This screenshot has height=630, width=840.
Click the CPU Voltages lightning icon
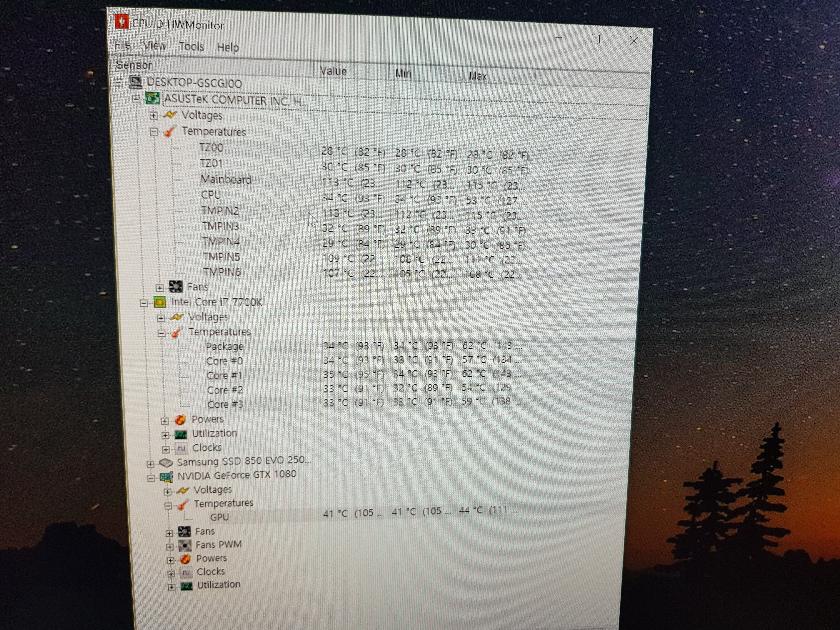tap(177, 317)
